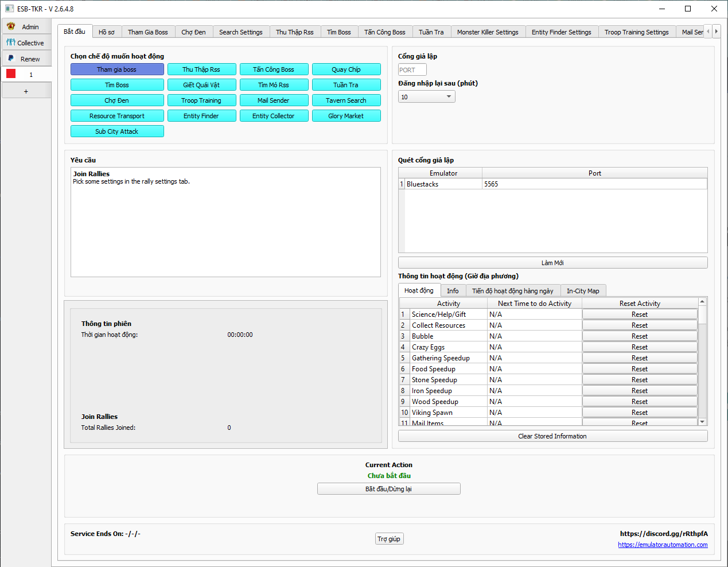Select Mail Sender mode

tap(274, 100)
